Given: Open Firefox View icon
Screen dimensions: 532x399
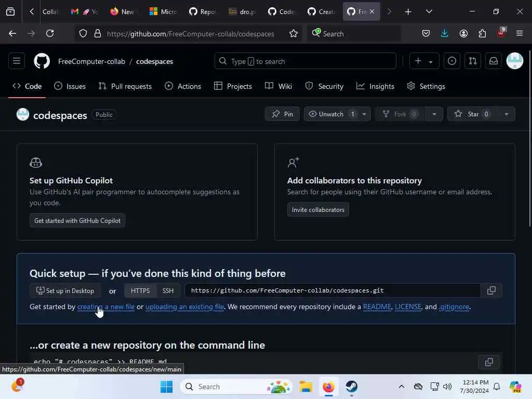Looking at the screenshot, I should pos(10,11).
